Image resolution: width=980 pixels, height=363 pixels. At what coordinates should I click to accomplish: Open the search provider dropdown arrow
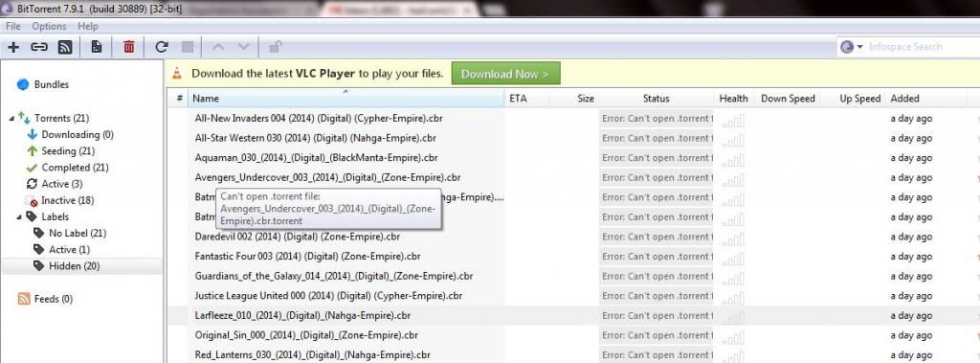click(x=860, y=47)
